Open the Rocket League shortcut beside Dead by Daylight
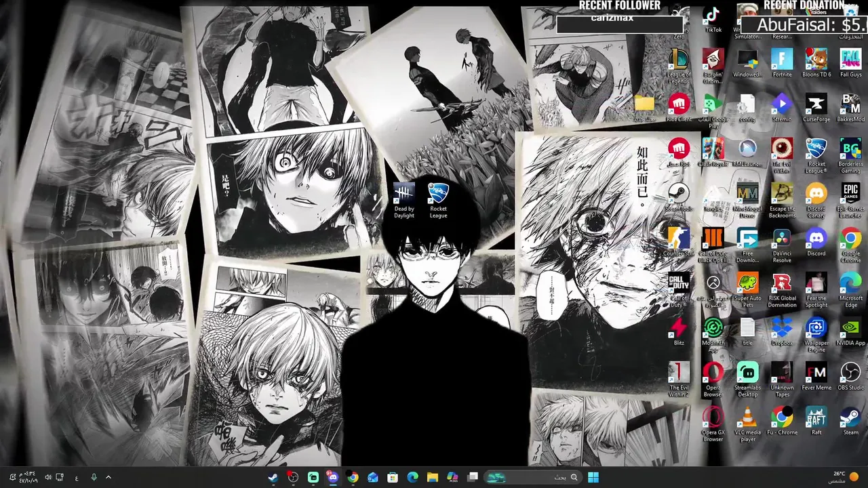 point(438,201)
